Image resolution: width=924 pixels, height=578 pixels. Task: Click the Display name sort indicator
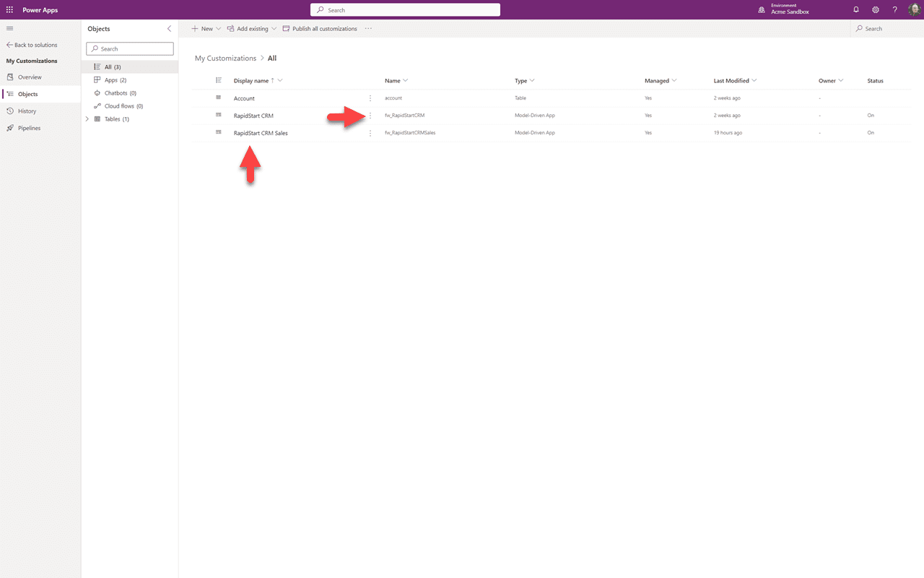click(272, 80)
